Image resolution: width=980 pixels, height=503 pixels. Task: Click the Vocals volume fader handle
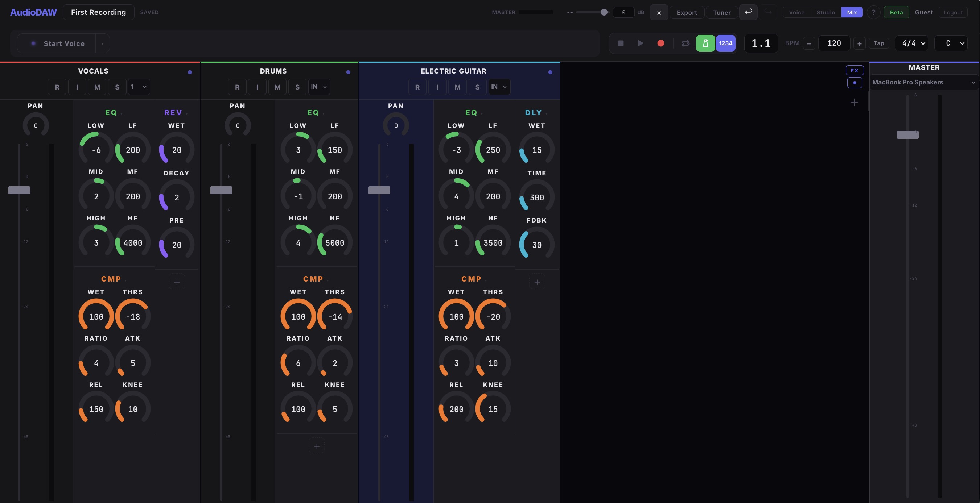[19, 190]
